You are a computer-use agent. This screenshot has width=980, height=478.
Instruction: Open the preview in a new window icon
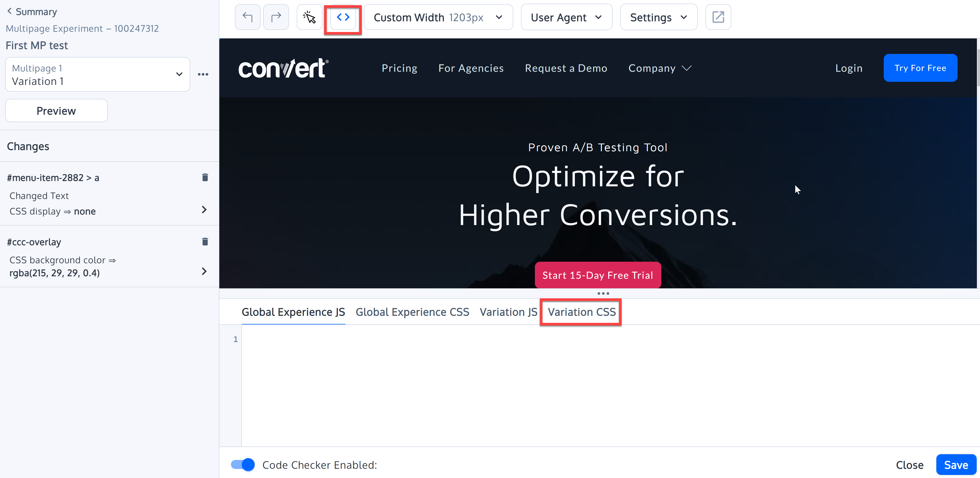point(718,17)
